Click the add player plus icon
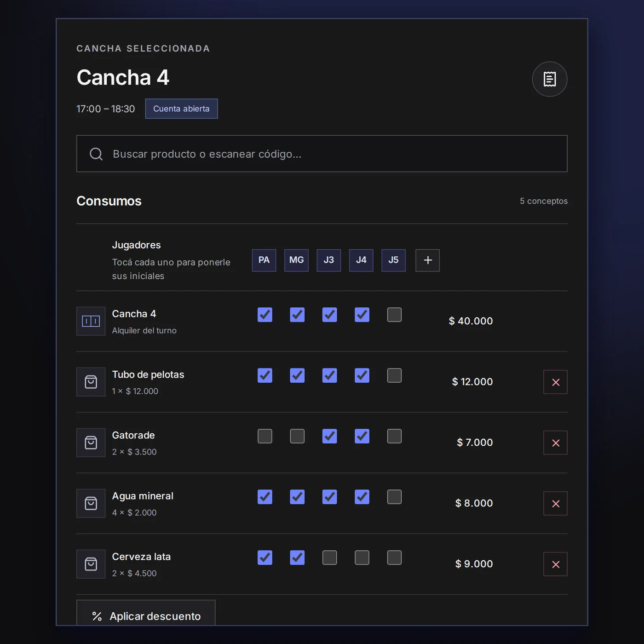Screen dimensions: 644x644 click(427, 260)
